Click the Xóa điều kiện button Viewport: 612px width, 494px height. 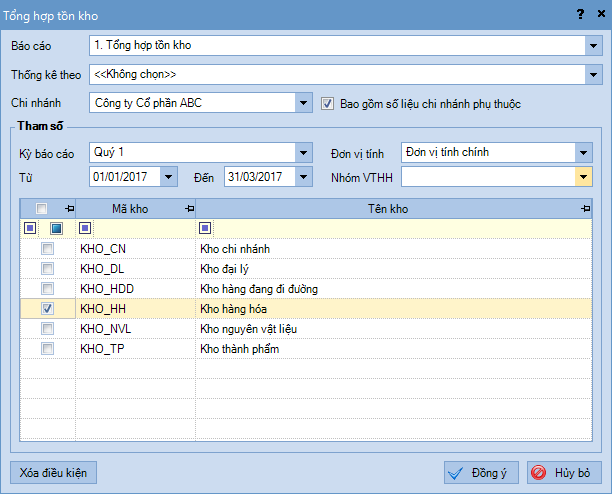(54, 472)
